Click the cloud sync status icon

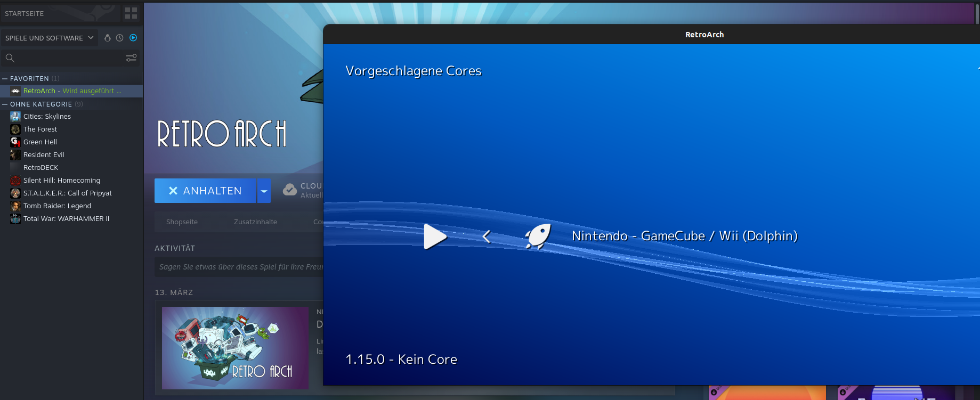[290, 190]
